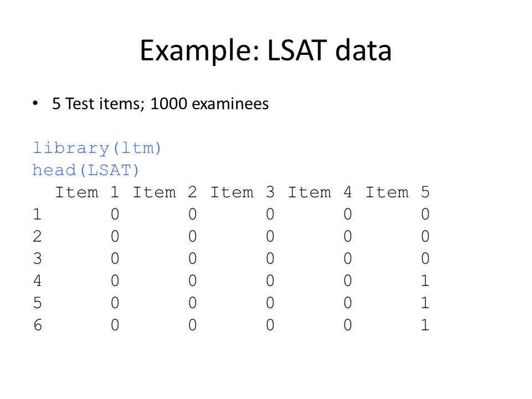Select the 'Item 2' column header
532x399 pixels.
165,192
